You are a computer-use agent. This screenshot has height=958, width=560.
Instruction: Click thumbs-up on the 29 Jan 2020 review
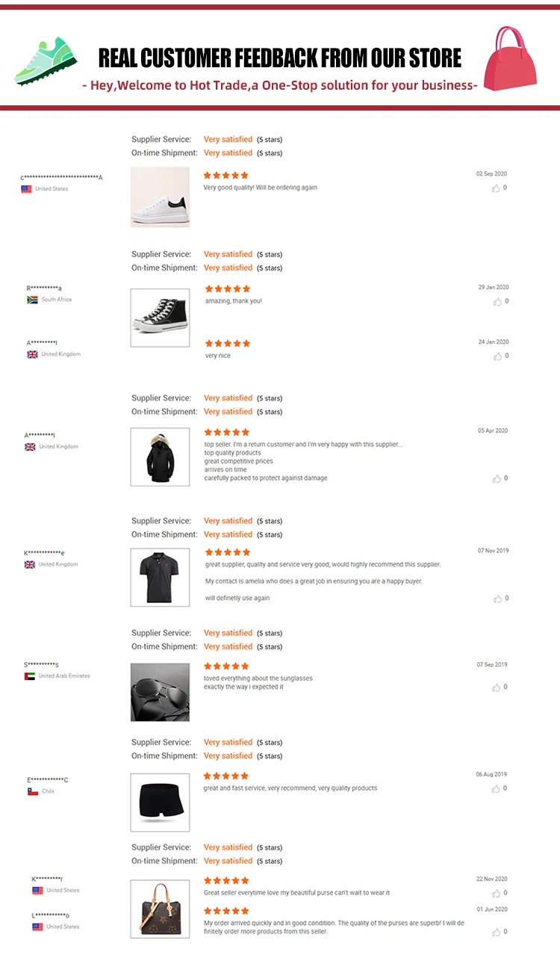(497, 302)
